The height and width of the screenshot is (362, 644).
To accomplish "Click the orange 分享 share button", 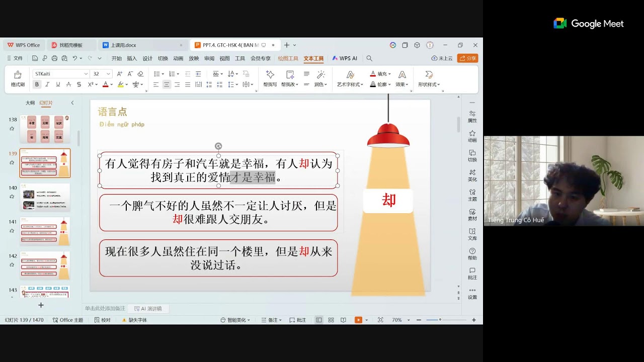I will 467,58.
